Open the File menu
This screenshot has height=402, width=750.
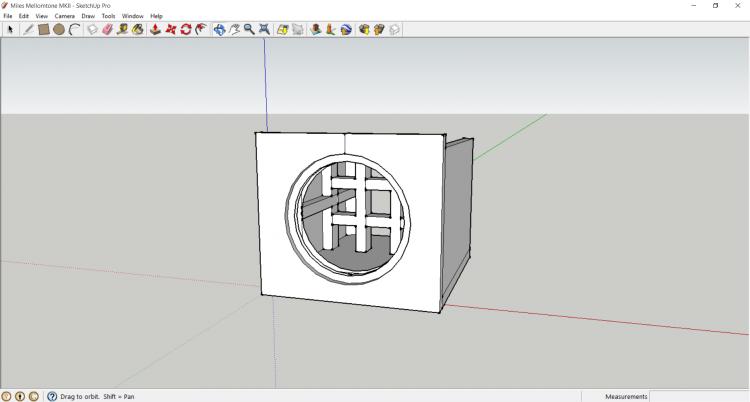coord(8,16)
